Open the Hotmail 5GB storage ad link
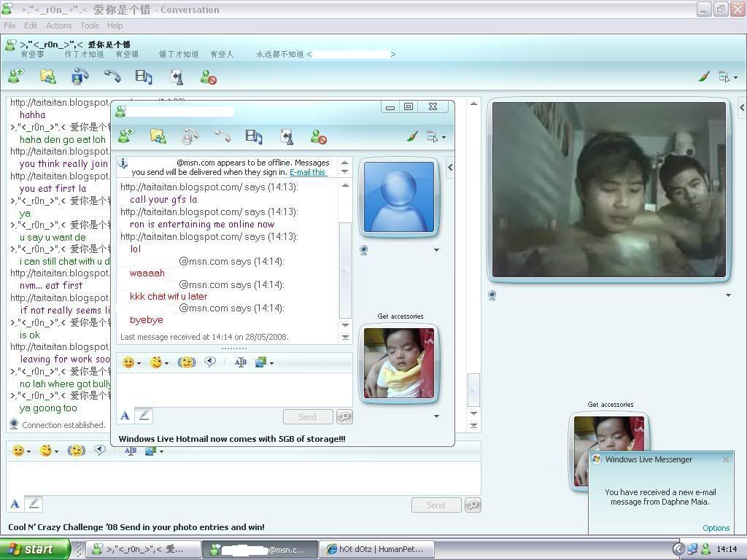The image size is (747, 560). [x=232, y=438]
